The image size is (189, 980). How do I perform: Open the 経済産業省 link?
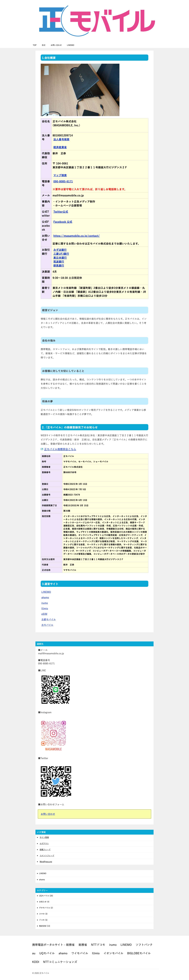[x=60, y=147]
